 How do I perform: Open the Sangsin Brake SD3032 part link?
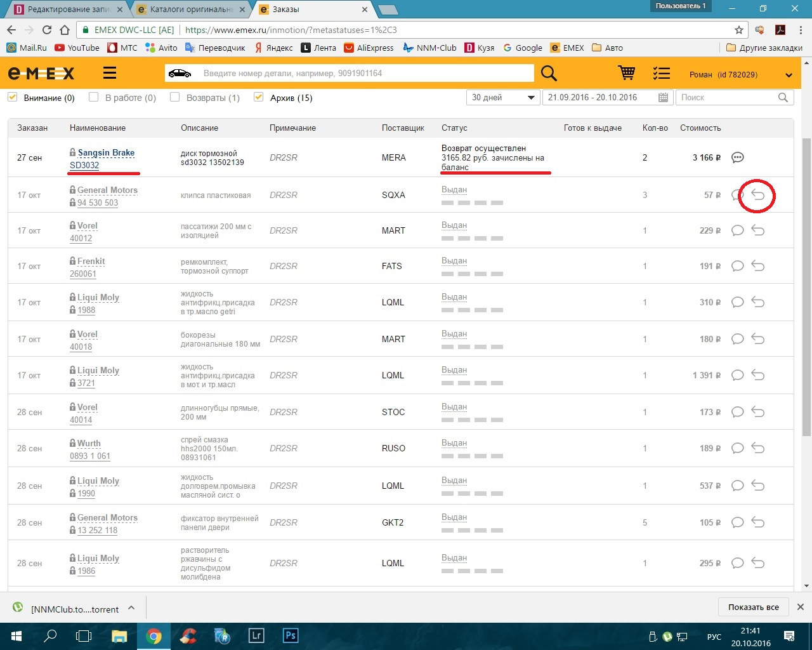(x=84, y=165)
